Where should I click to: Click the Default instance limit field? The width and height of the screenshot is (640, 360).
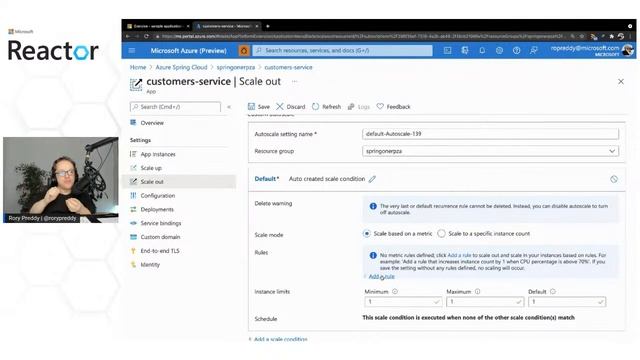567,302
